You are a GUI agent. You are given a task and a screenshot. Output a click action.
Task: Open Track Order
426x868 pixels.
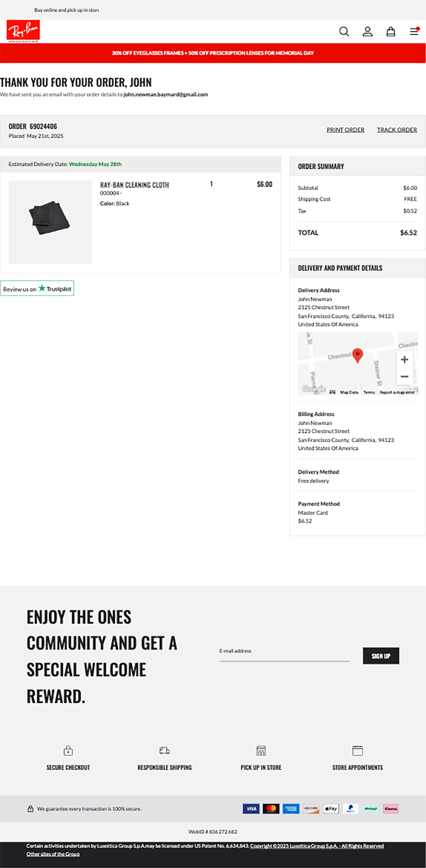coord(396,129)
